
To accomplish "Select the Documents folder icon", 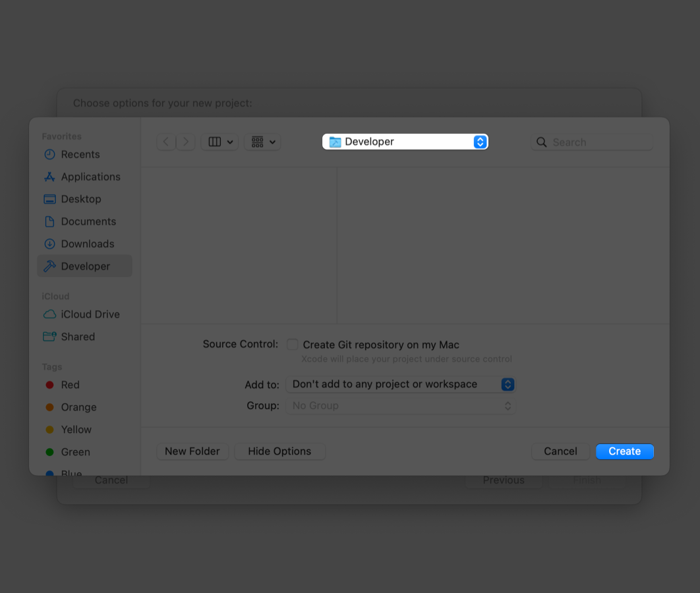I will pos(51,221).
